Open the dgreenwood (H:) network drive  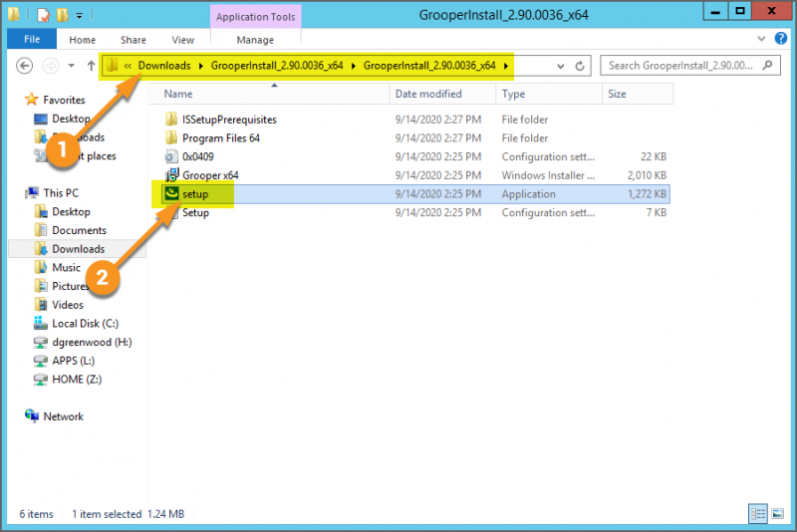pos(92,343)
